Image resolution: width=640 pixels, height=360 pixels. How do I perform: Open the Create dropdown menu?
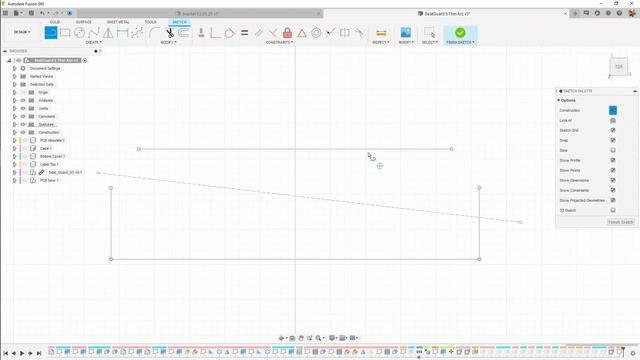[x=93, y=42]
